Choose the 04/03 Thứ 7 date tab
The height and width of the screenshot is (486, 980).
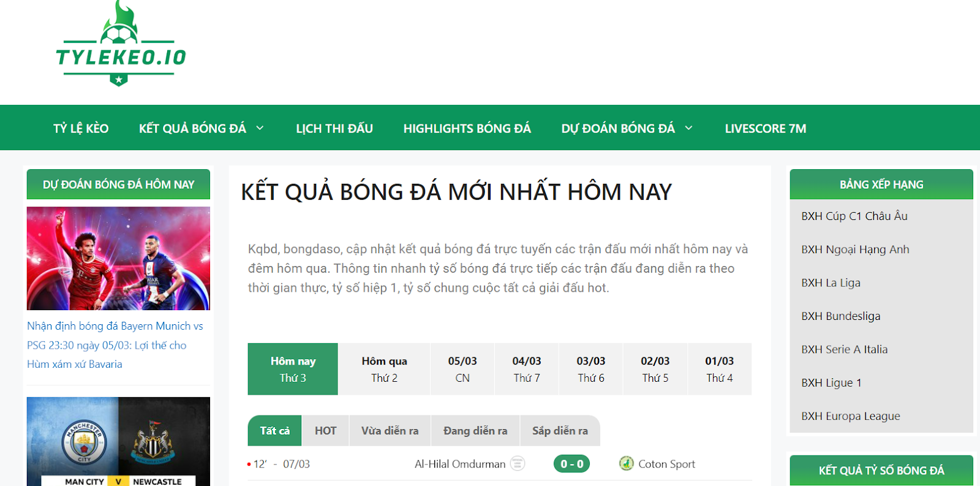pos(527,369)
